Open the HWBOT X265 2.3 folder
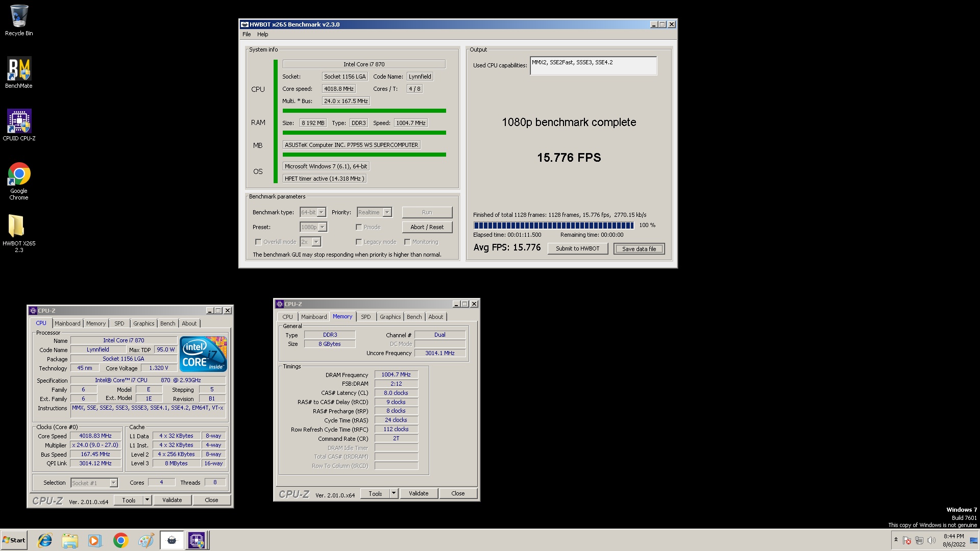Image resolution: width=980 pixels, height=551 pixels. click(19, 233)
